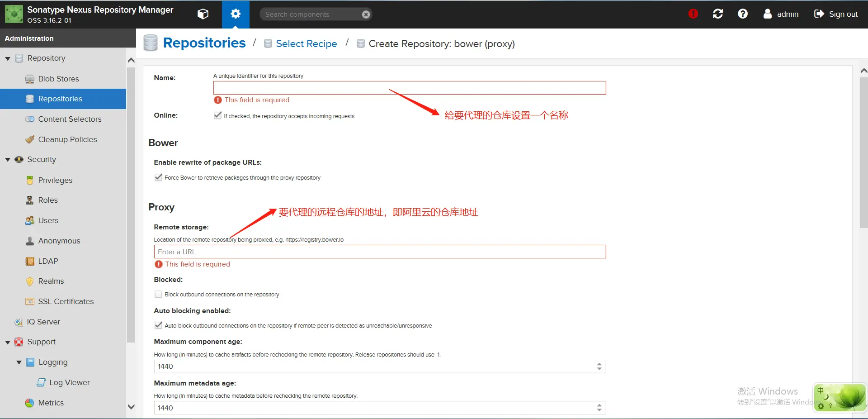Open Content Selectors

(70, 119)
